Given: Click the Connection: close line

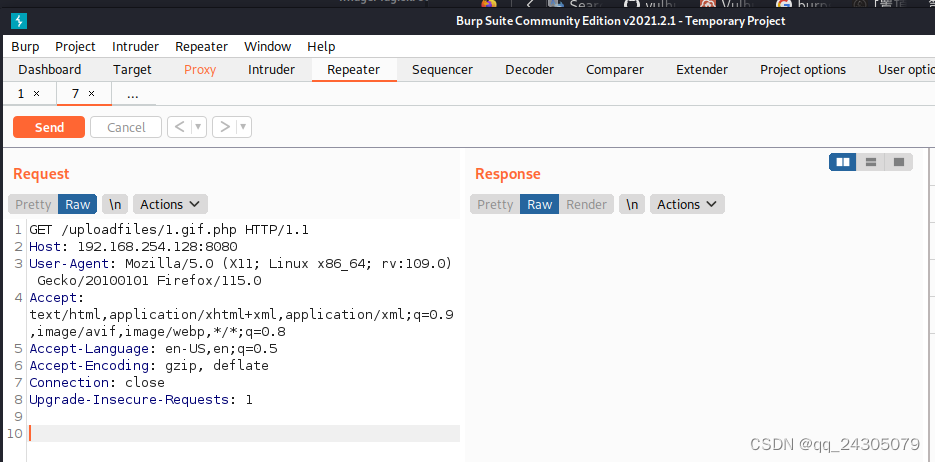Looking at the screenshot, I should (97, 383).
